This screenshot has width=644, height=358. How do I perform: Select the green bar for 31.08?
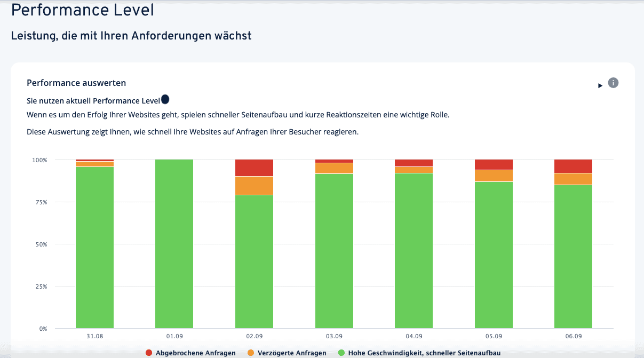click(94, 248)
